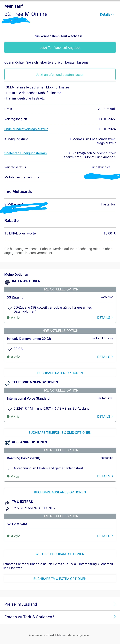The image size is (120, 644).
Task: Select Weitere buchbare Optionen
Action: tap(60, 554)
